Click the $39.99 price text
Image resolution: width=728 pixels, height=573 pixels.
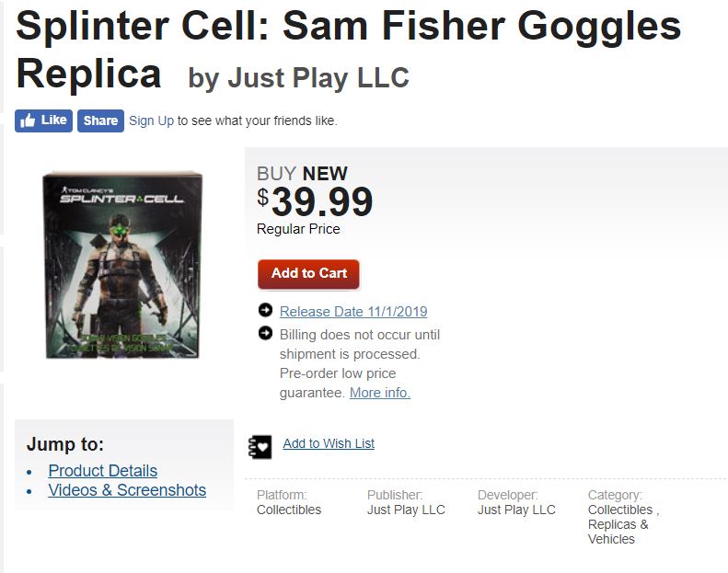(x=316, y=201)
